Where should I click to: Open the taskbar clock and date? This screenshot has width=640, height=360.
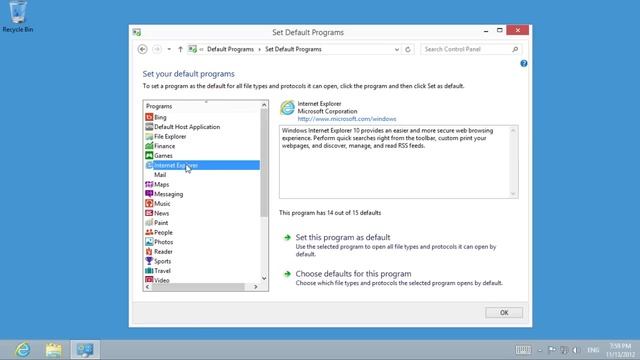point(620,350)
